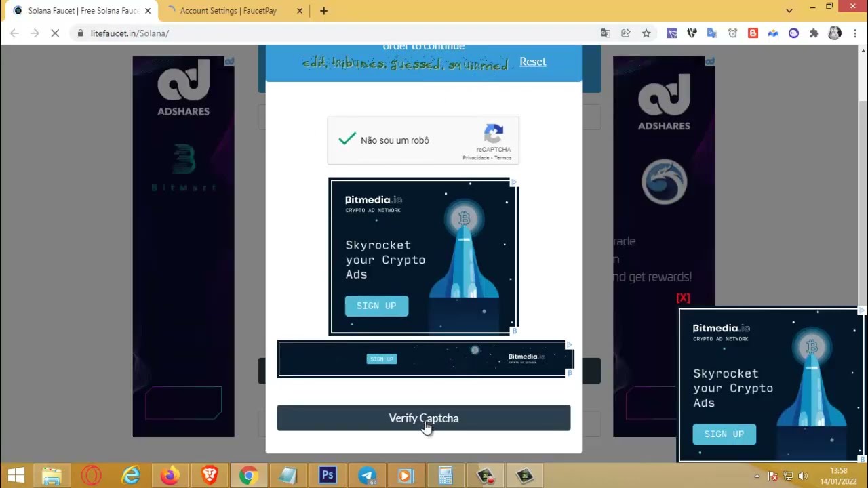The height and width of the screenshot is (488, 868).
Task: Open the notepad taskbar icon
Action: pyautogui.click(x=288, y=476)
